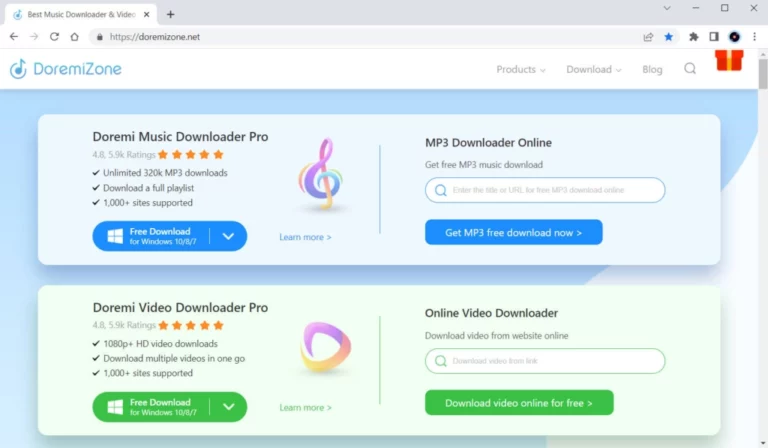Open the browser home page icon
768x448 pixels.
pos(74,37)
